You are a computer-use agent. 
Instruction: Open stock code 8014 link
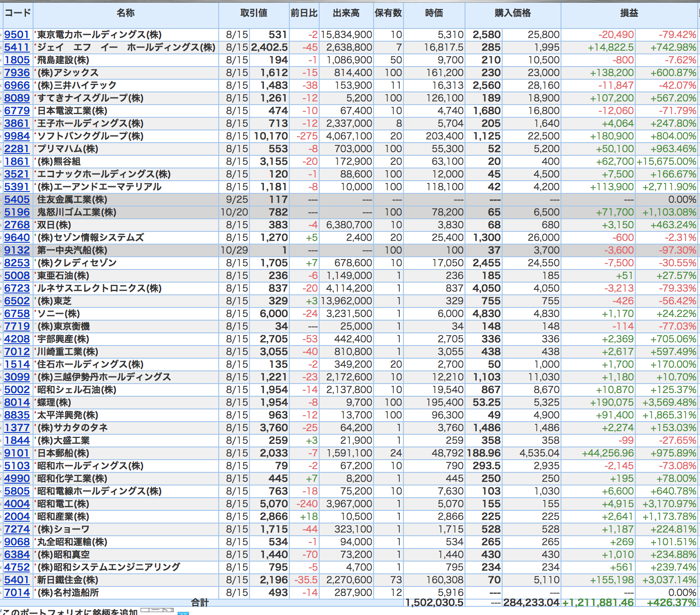click(17, 403)
